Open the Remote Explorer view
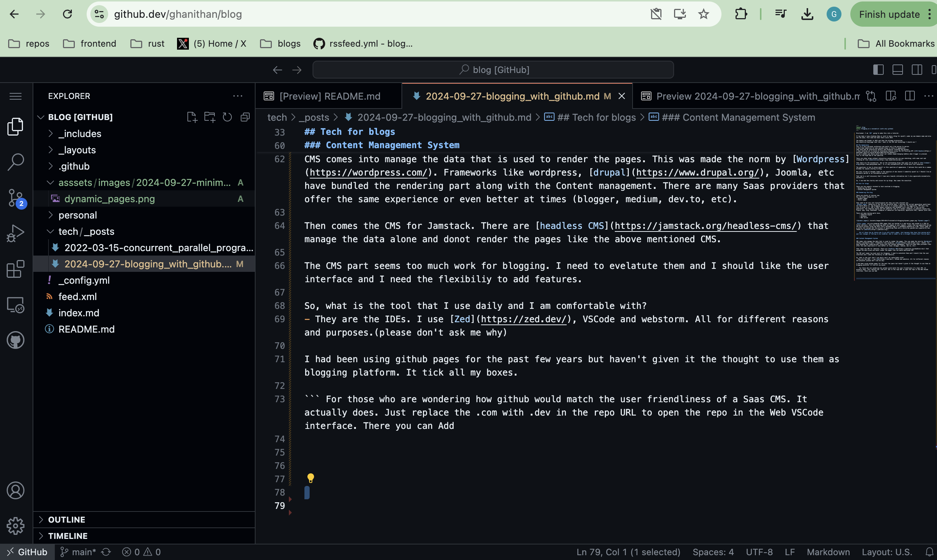This screenshot has height=560, width=937. pos(16,304)
